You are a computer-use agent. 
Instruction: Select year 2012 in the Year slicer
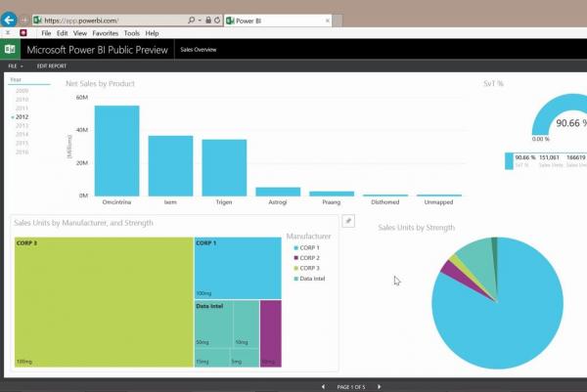[22, 116]
